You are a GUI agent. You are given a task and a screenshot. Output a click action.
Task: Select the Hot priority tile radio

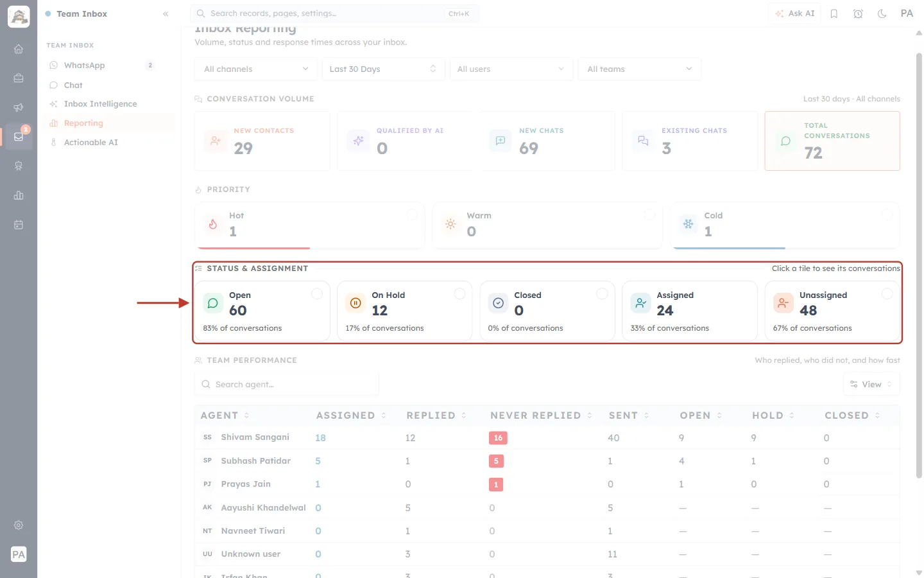point(412,215)
